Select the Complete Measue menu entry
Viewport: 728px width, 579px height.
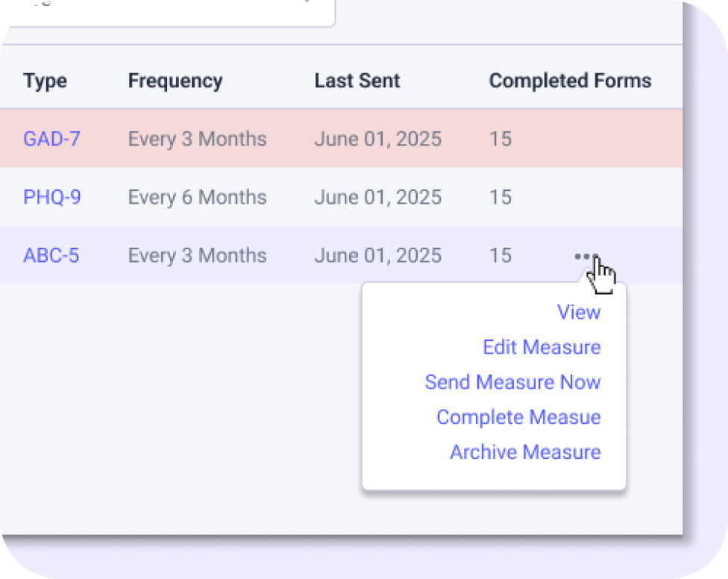pyautogui.click(x=518, y=417)
